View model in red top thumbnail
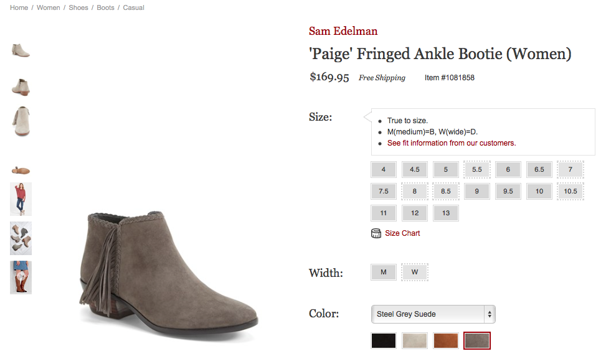Screen dimensions: 606x364 pyautogui.click(x=21, y=198)
